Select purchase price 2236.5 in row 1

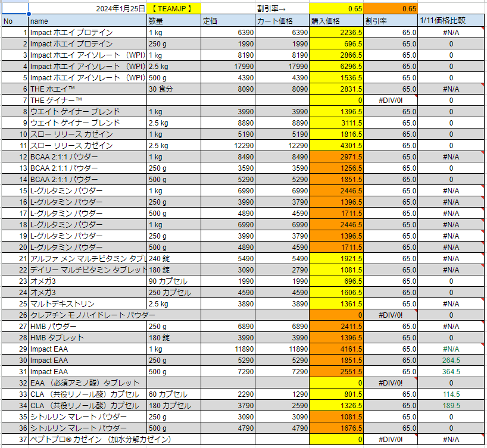click(336, 33)
